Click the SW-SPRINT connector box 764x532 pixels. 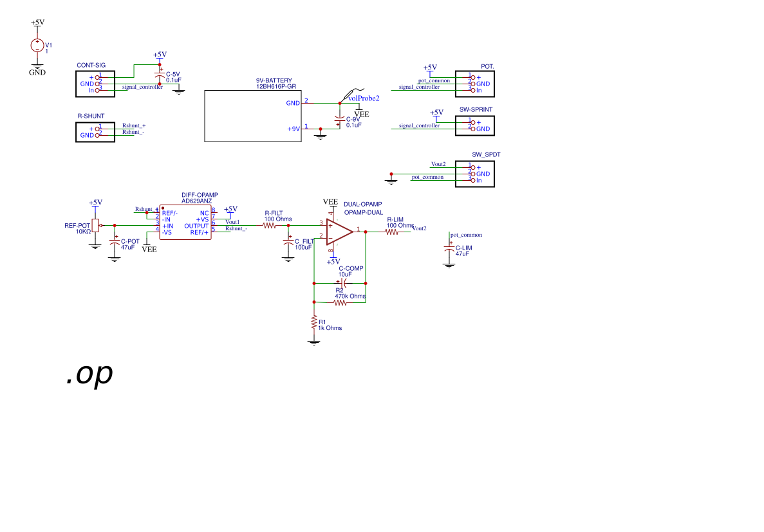coord(475,125)
